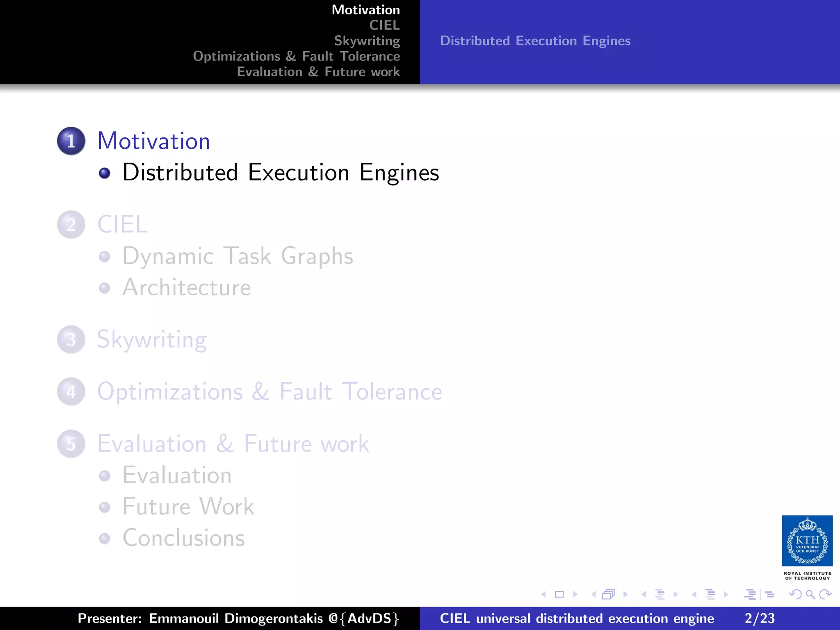Open Optimizations & Fault Tolerance in the header navigation
Screen dimensions: 840x630
click(297, 56)
